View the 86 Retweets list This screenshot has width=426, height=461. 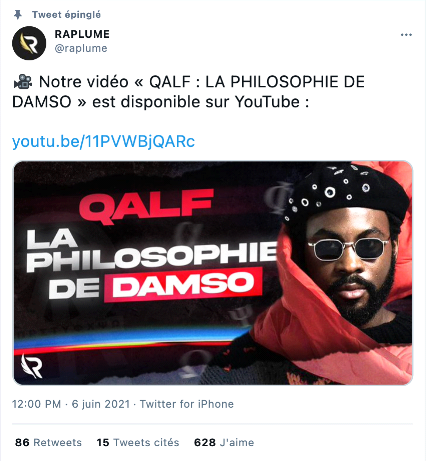point(48,442)
